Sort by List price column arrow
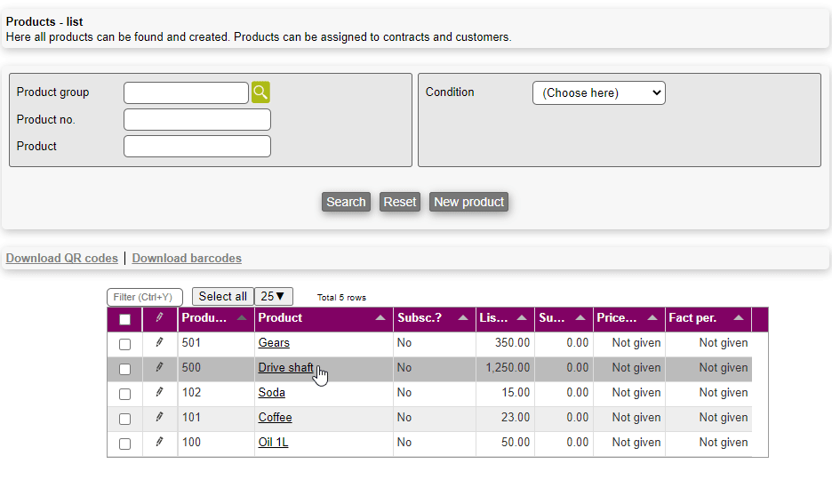This screenshot has width=832, height=504. (522, 318)
